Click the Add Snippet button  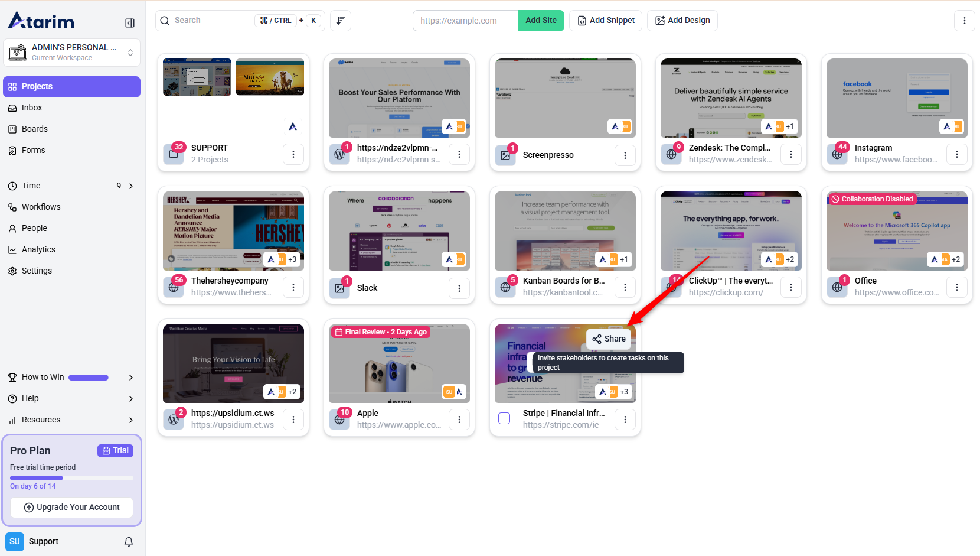point(606,20)
